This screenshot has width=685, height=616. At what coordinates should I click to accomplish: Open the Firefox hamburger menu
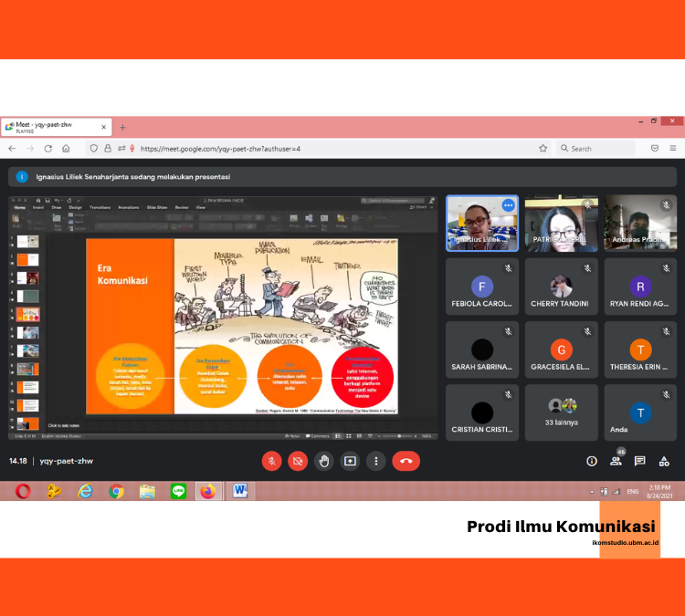point(673,149)
